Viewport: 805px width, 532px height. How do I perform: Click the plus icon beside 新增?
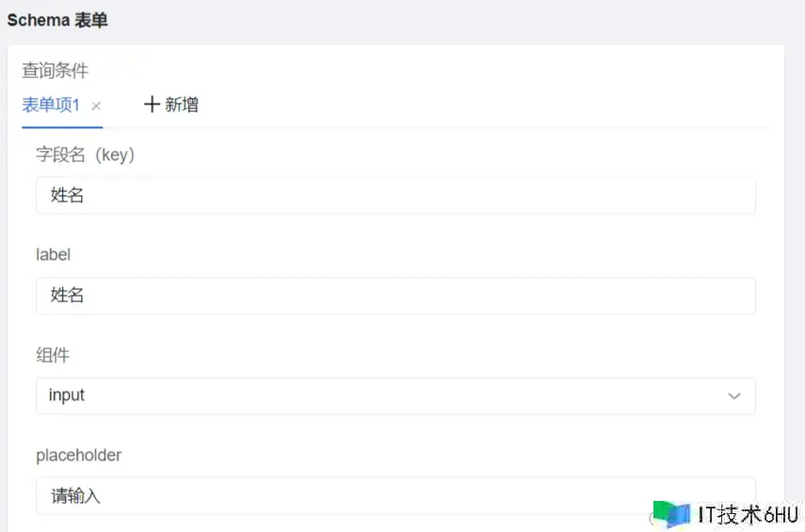[152, 105]
